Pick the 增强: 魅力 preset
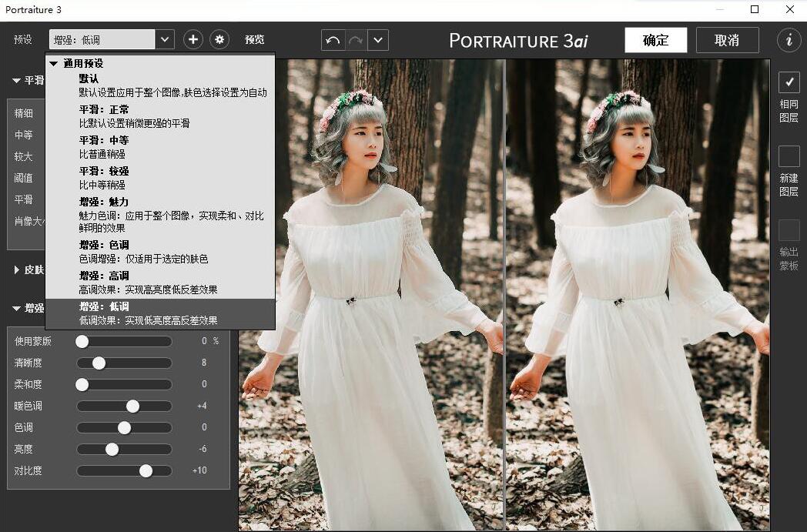Screen dimensions: 807x532 (160, 215)
